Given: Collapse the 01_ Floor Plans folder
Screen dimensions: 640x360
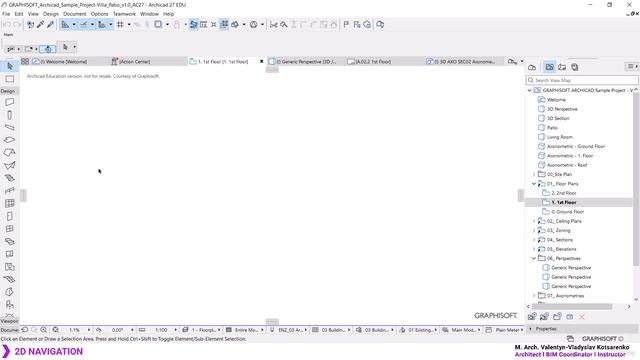Looking at the screenshot, I should (x=534, y=184).
